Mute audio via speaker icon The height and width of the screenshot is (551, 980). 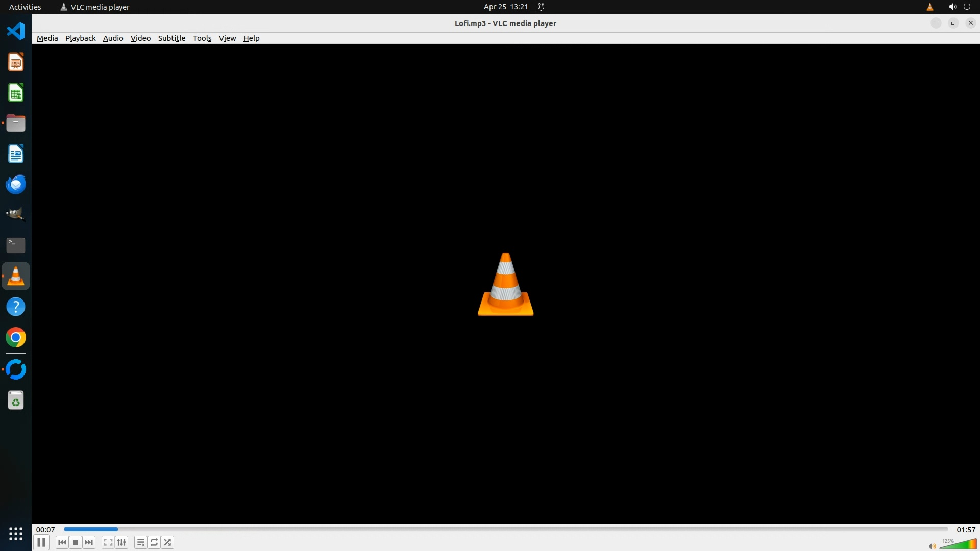point(932,546)
